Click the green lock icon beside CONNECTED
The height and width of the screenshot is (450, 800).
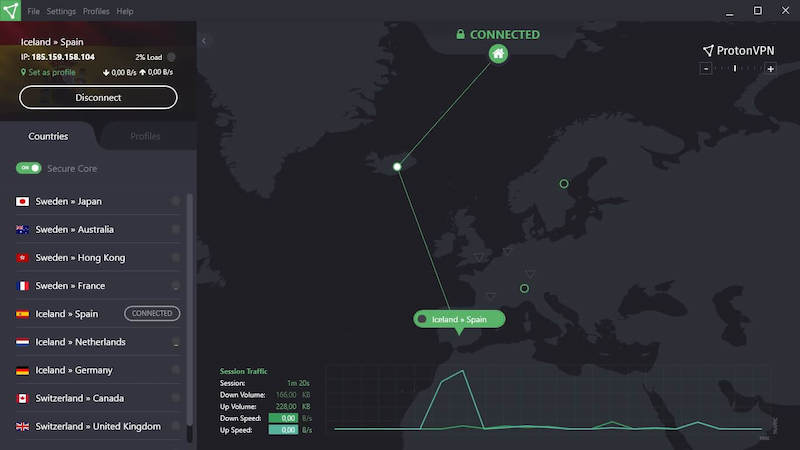(x=460, y=34)
